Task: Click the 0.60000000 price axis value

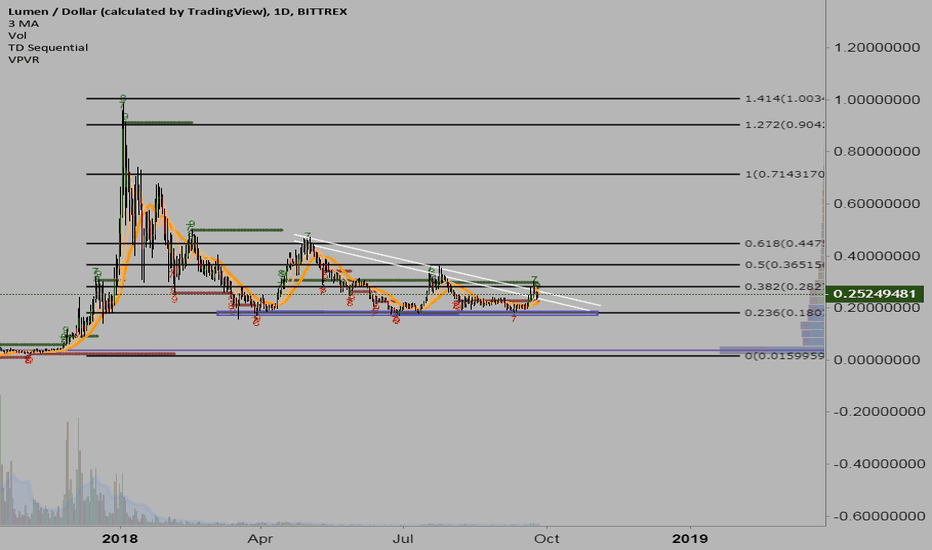Action: (877, 204)
